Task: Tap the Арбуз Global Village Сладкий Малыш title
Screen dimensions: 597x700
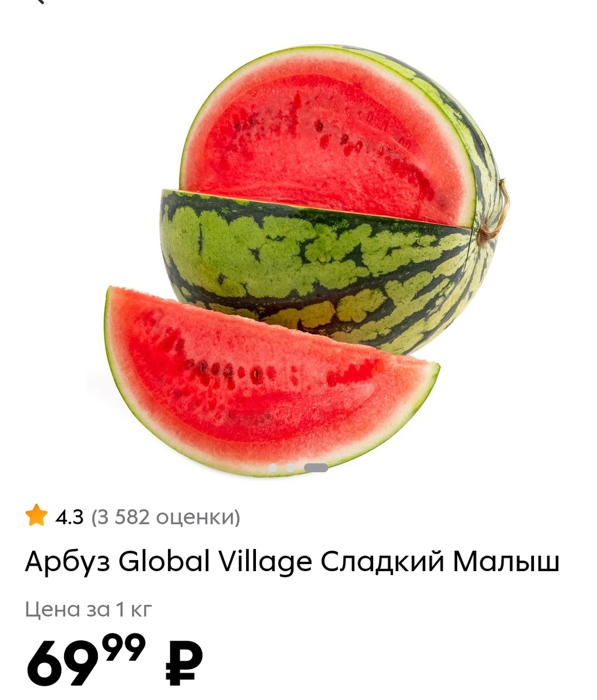Action: click(x=292, y=563)
